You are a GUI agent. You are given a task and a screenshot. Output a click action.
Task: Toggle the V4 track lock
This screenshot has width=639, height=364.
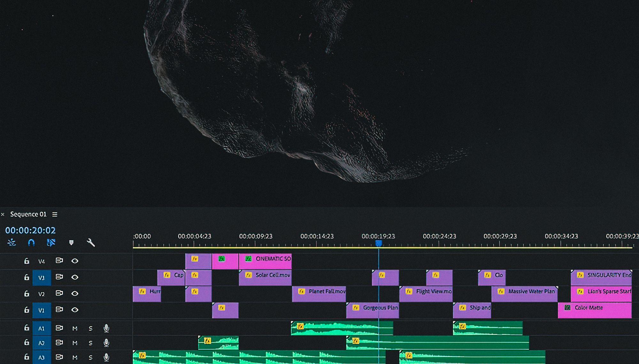[27, 261]
